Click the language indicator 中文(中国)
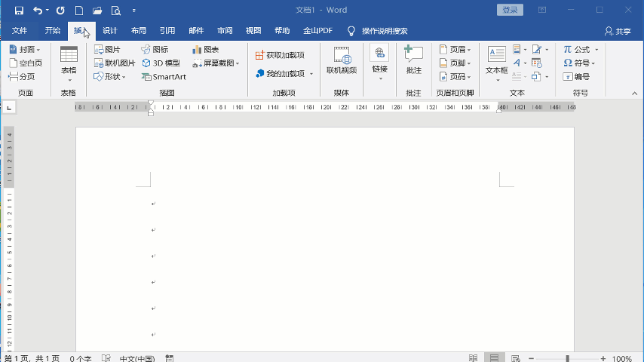Image resolution: width=644 pixels, height=362 pixels. [x=137, y=358]
